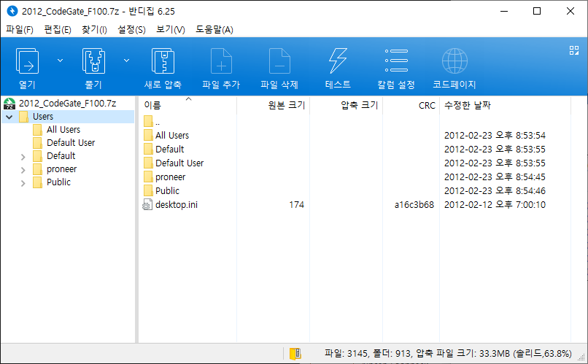Open the dropdown arrow next to 열기

point(60,61)
